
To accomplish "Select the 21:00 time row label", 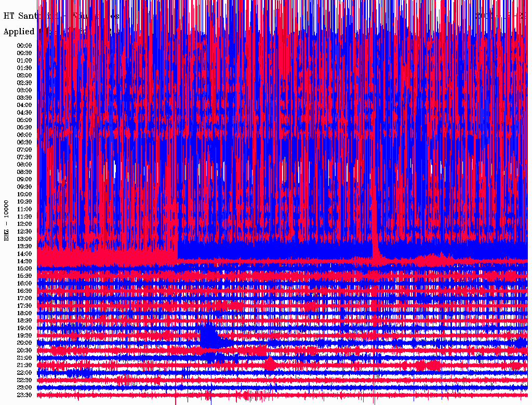I will coord(24,358).
